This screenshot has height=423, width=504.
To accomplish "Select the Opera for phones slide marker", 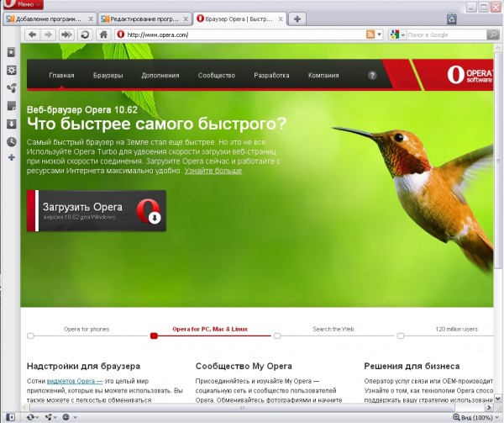I will (x=30, y=336).
